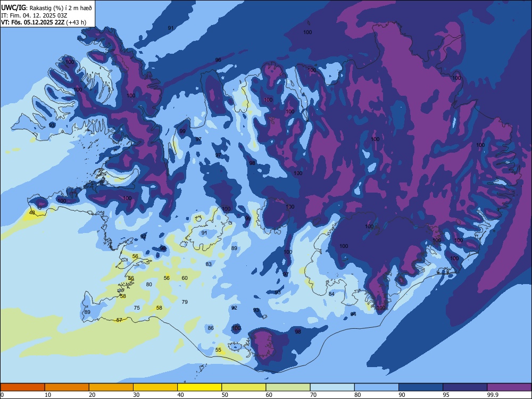Click the '57' humidity value on the coastline
This screenshot has width=532, height=399.
pyautogui.click(x=119, y=320)
